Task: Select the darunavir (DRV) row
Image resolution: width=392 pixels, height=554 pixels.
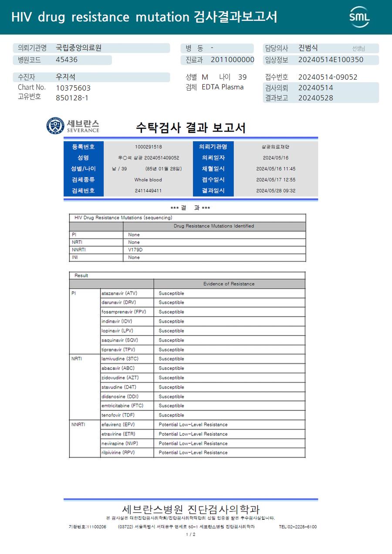Action: tap(203, 302)
